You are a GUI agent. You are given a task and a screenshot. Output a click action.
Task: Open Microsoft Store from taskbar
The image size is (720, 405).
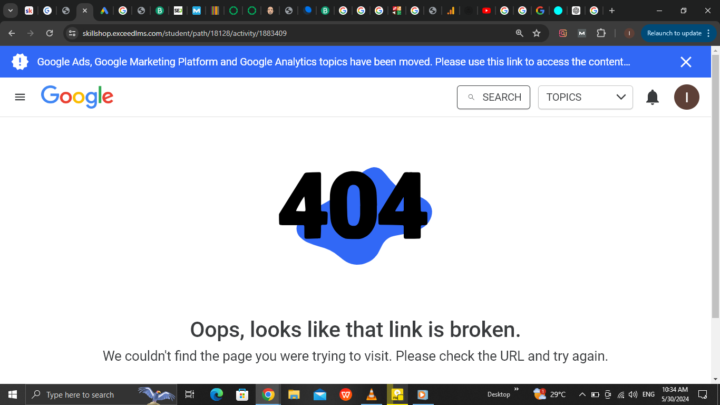[x=242, y=394]
